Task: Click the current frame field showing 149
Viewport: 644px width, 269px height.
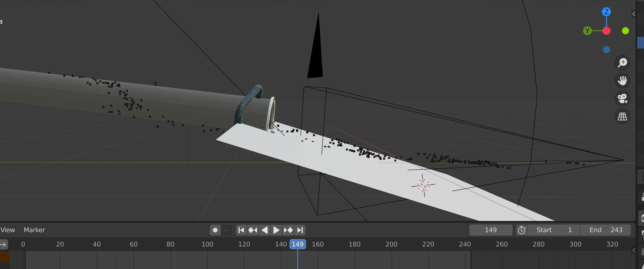Action: [490, 230]
